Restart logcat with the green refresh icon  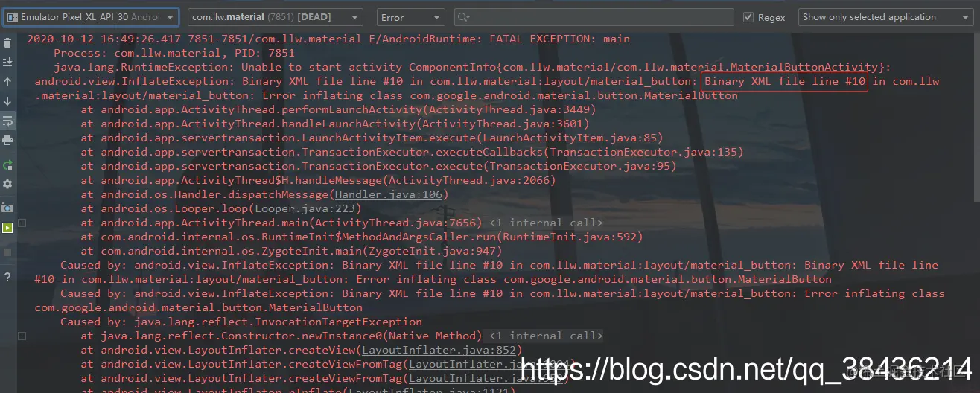pyautogui.click(x=7, y=164)
